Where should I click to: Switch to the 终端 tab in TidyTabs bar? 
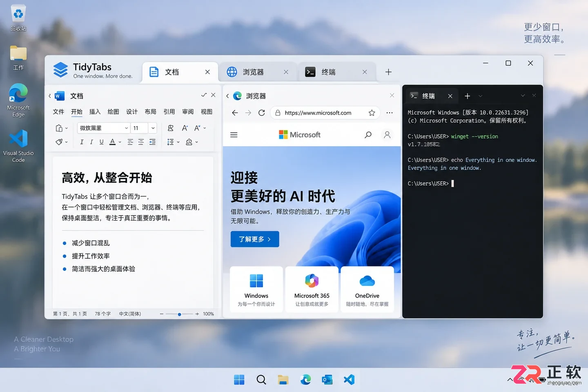click(337, 72)
